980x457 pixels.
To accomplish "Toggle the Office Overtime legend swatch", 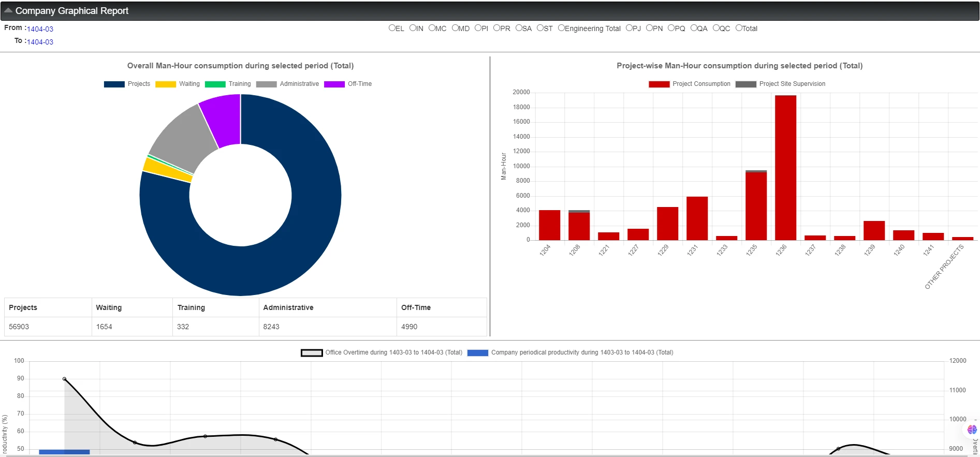I will pos(312,353).
